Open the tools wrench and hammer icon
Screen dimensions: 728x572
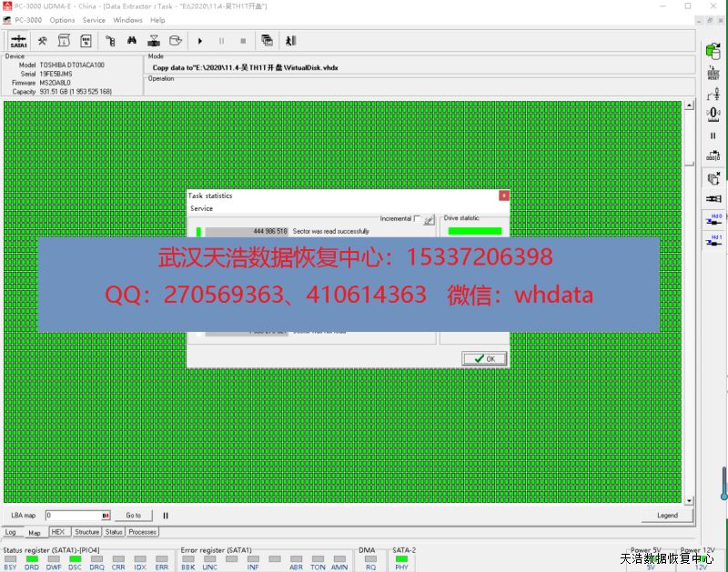pos(42,41)
